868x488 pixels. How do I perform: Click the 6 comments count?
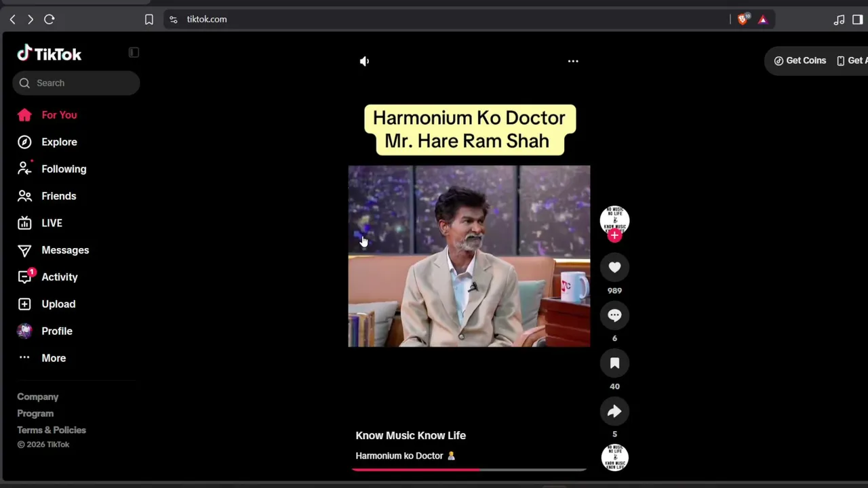coord(614,338)
